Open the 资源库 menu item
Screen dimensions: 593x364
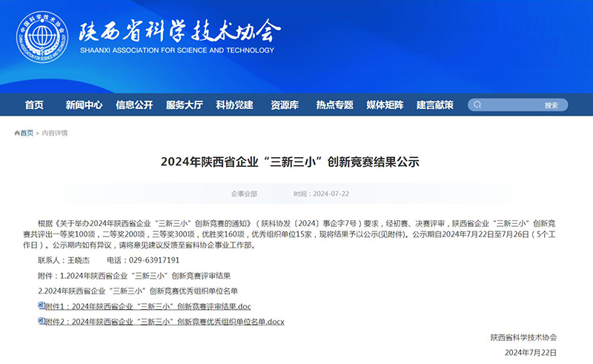click(285, 105)
